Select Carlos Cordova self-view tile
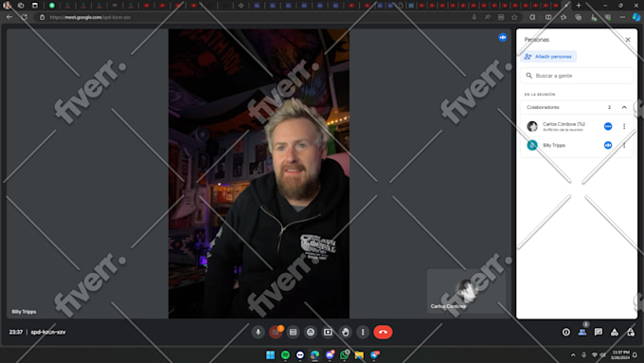 coord(466,291)
